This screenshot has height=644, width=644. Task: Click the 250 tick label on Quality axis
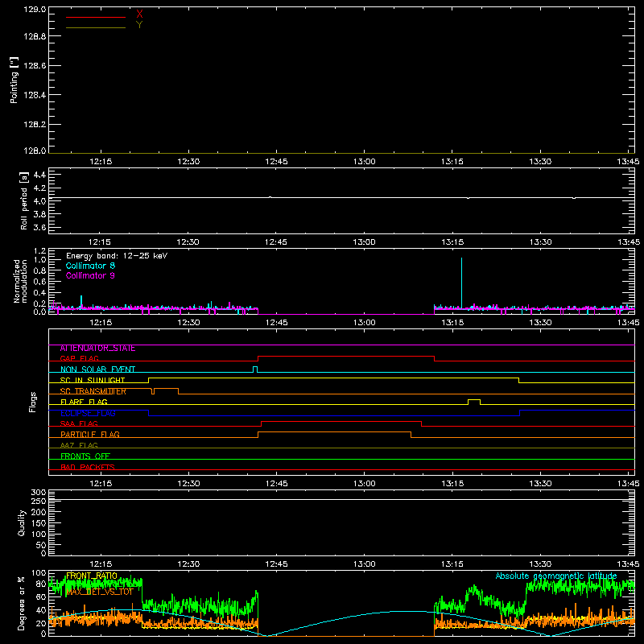point(39,501)
